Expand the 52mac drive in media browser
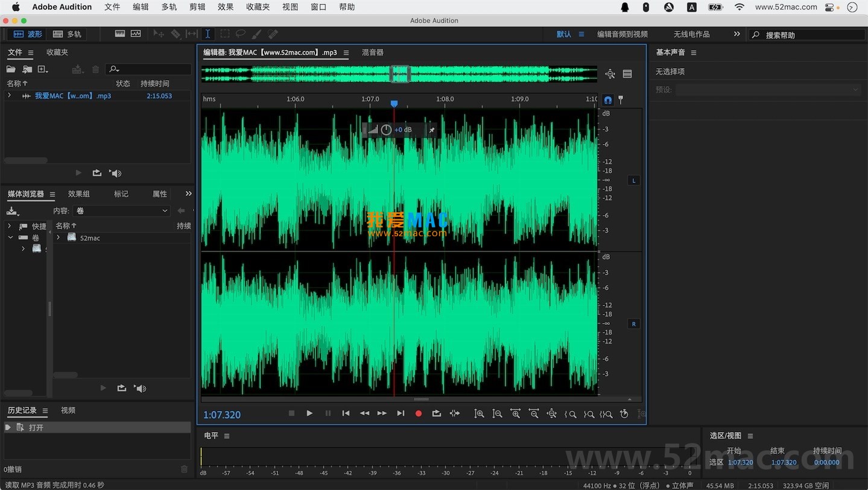Image resolution: width=868 pixels, height=490 pixels. click(59, 237)
